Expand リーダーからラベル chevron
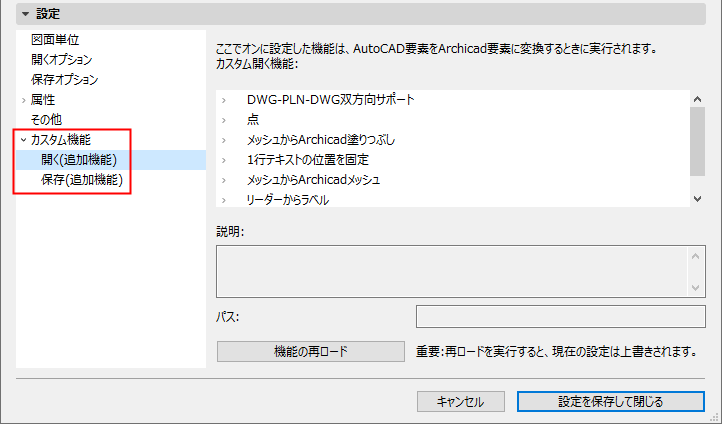722x424 pixels. coord(224,200)
